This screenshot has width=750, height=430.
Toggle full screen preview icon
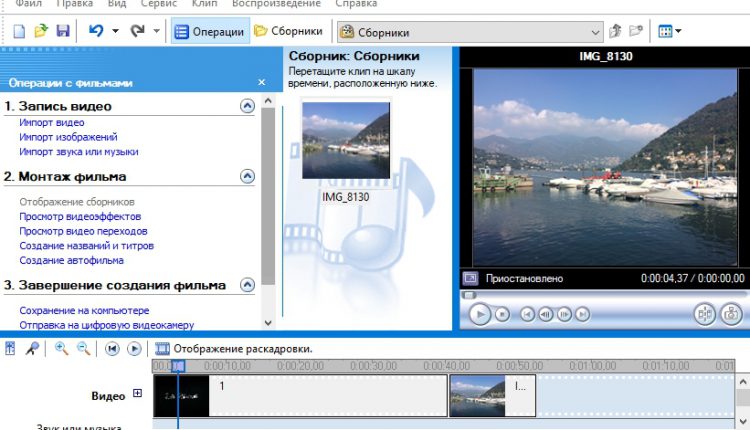tap(470, 278)
